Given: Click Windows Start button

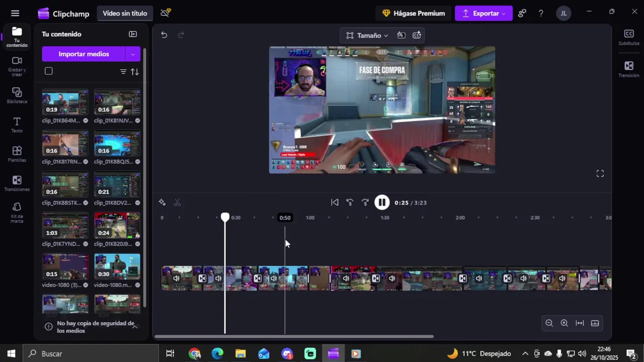Looking at the screenshot, I should click(11, 353).
